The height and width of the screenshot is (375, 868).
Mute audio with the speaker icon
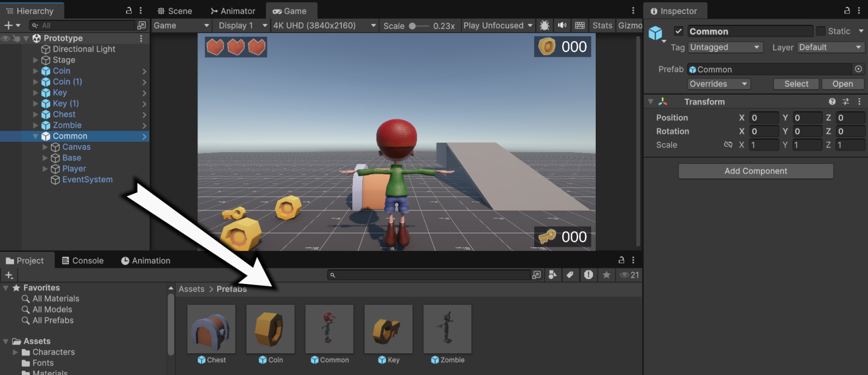click(562, 25)
